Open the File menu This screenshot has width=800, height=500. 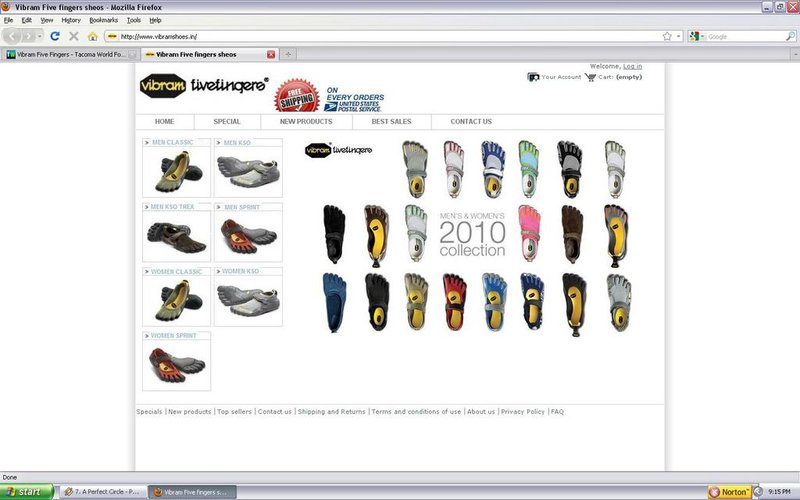8,20
